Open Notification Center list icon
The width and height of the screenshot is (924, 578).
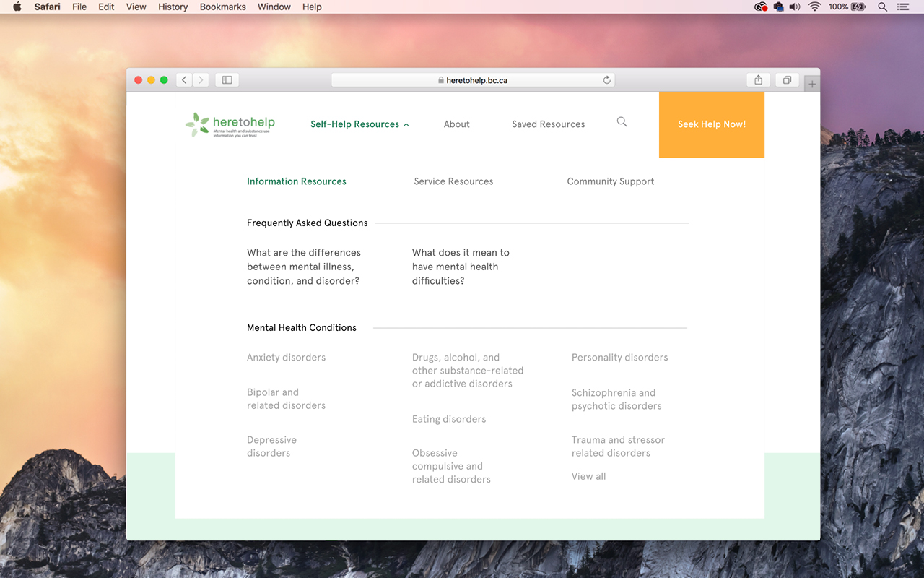903,7
